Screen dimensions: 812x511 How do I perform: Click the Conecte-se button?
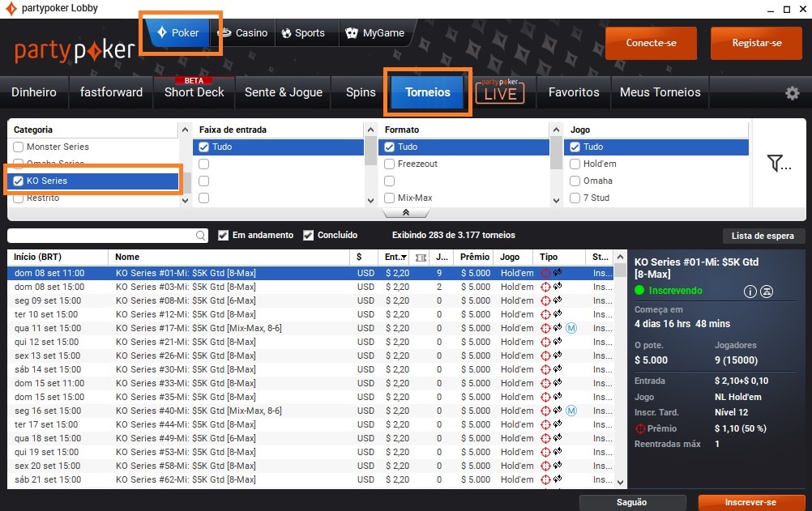(x=651, y=43)
